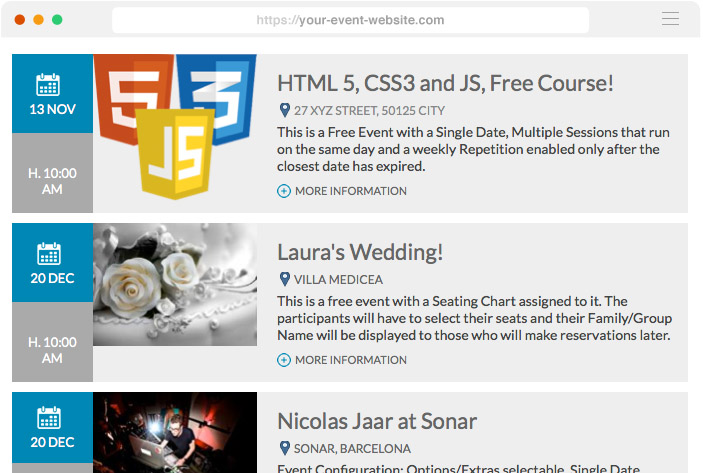Open Laura's Wedding event title

[x=360, y=252]
